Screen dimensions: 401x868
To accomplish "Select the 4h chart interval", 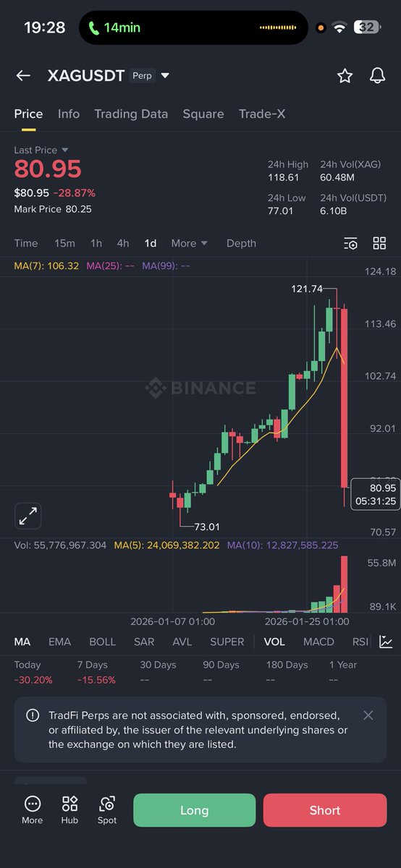I will coord(123,243).
